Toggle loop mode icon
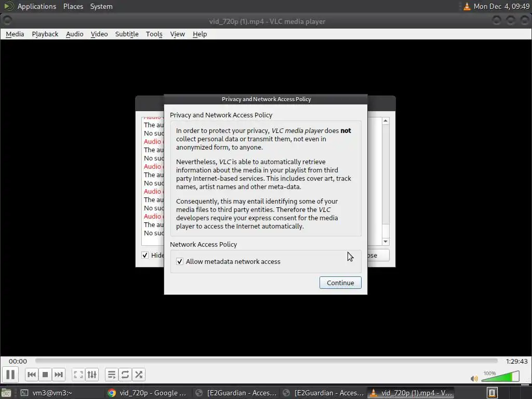This screenshot has height=399, width=532. tap(125, 375)
